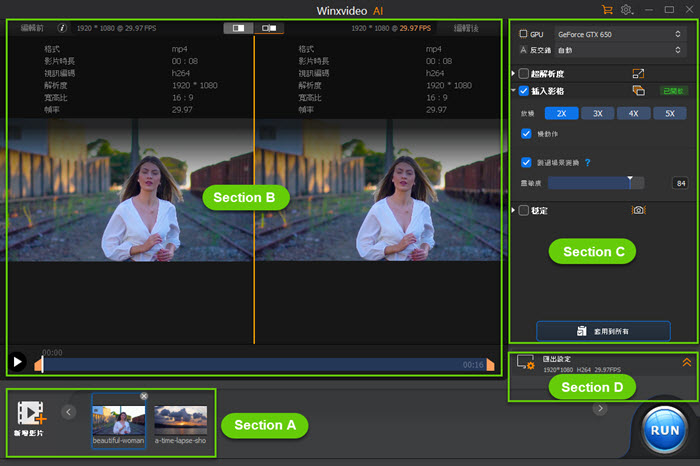
Task: Click the green 已開啟 status badge
Action: tap(673, 91)
